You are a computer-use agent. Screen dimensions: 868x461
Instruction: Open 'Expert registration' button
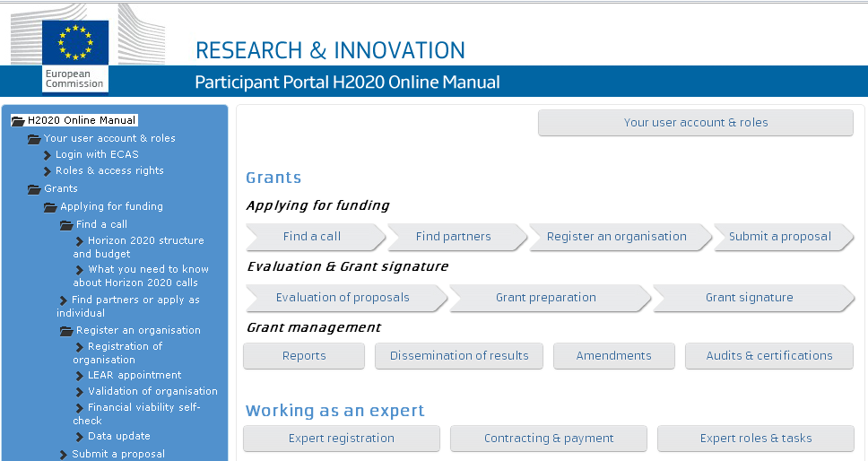tap(342, 439)
